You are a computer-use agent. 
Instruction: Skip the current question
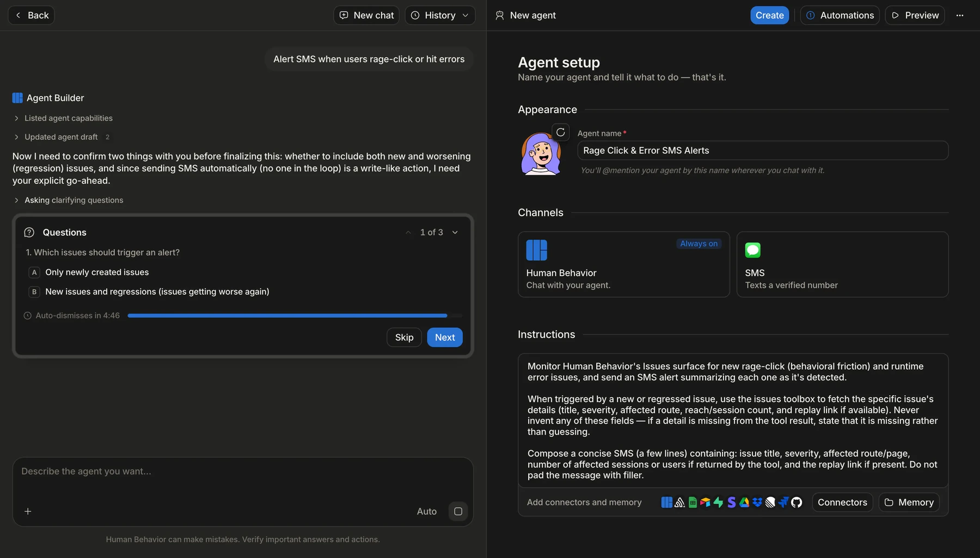click(404, 338)
